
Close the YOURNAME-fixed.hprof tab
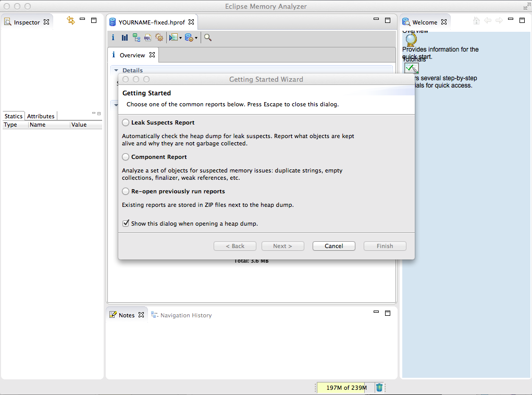191,22
